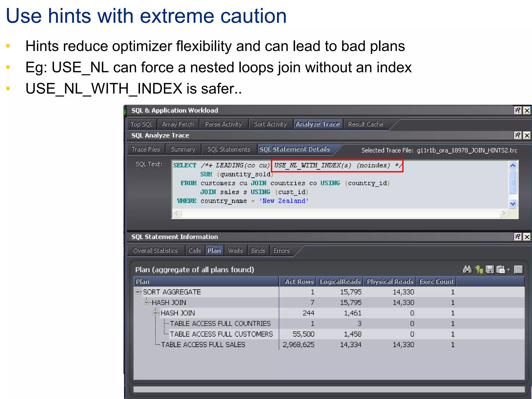Open the Result Cache tab

[365, 124]
